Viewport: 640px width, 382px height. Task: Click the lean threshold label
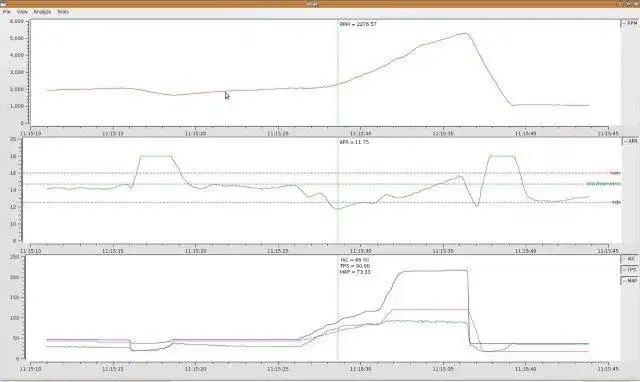615,173
